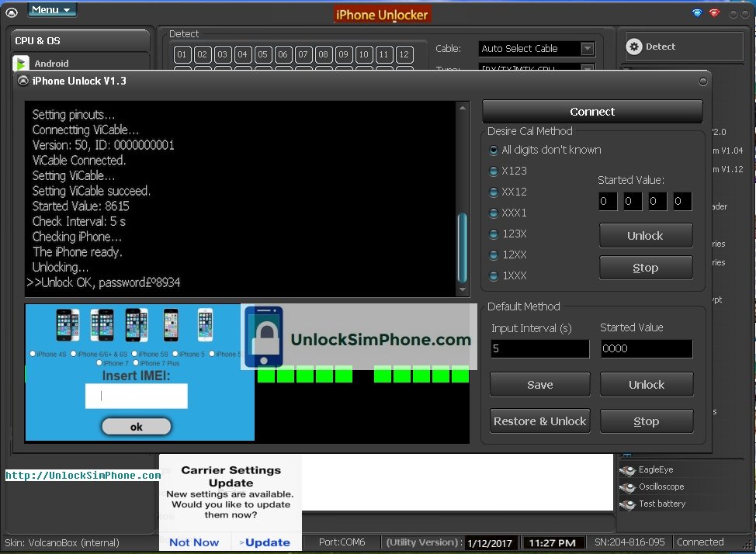The width and height of the screenshot is (756, 554).
Task: Click the blue diamond icon in title bar
Action: [x=696, y=12]
